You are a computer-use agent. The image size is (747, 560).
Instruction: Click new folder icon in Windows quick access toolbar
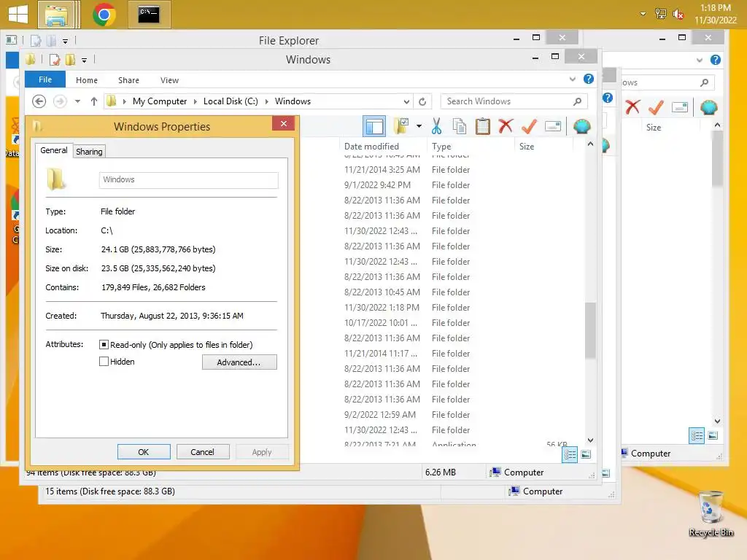[70, 60]
